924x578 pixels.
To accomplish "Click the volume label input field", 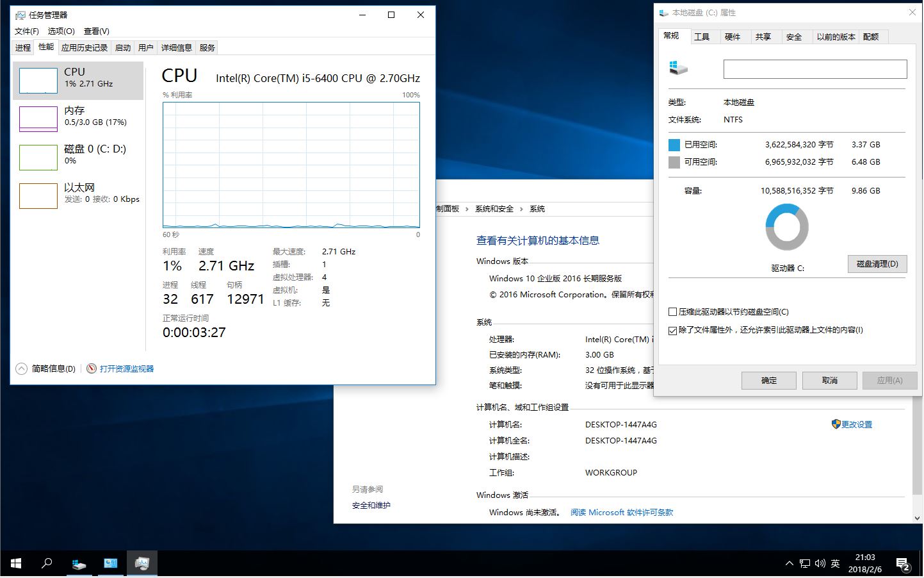I will pyautogui.click(x=815, y=69).
